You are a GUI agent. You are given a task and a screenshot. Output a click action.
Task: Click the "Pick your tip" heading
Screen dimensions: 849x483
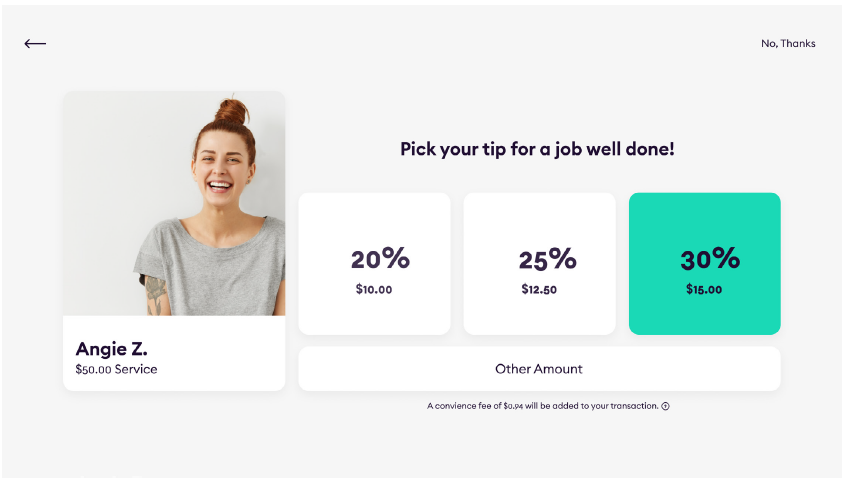[x=538, y=149]
